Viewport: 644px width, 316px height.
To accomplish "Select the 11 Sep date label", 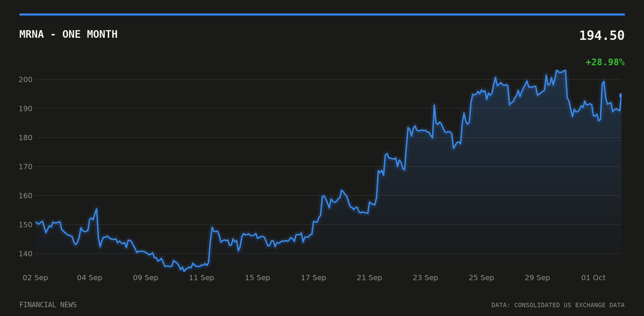I will click(201, 278).
